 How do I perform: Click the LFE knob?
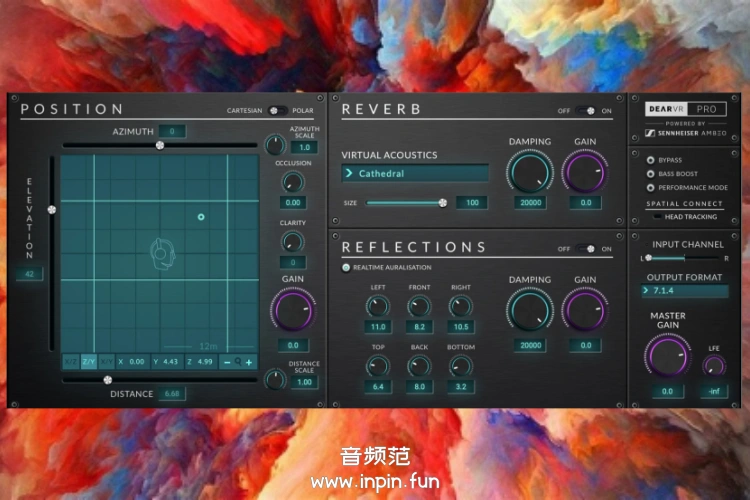(714, 367)
